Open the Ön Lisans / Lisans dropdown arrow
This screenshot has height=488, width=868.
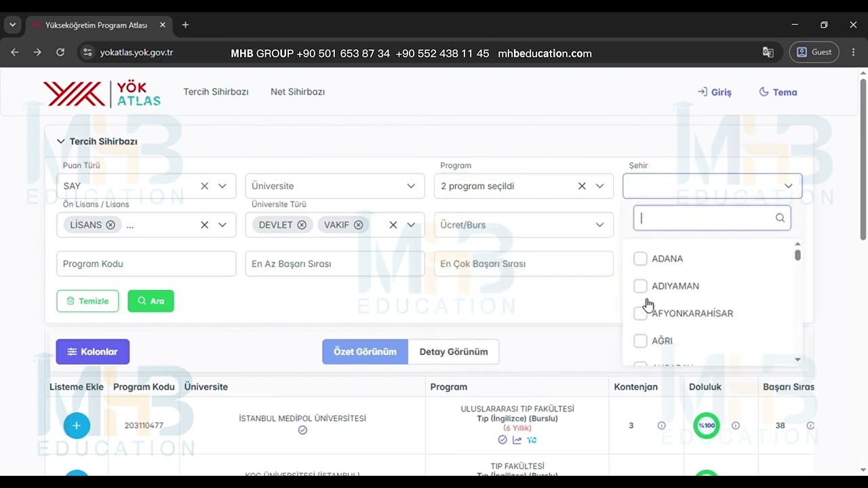[x=222, y=225]
